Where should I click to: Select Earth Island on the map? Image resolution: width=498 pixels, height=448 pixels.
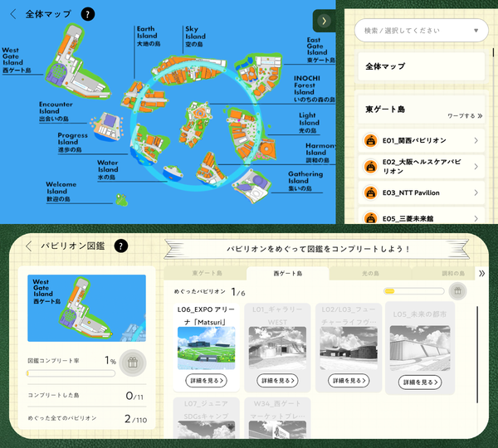tap(144, 97)
